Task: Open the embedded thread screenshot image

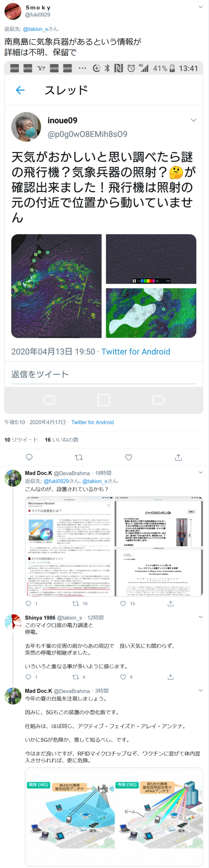Action: (x=104, y=238)
